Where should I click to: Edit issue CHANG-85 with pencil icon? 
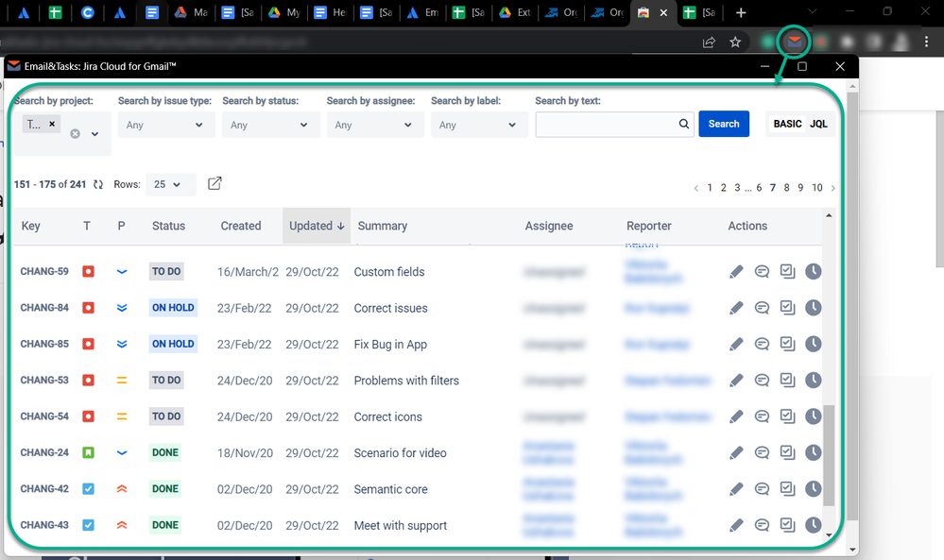(x=736, y=344)
